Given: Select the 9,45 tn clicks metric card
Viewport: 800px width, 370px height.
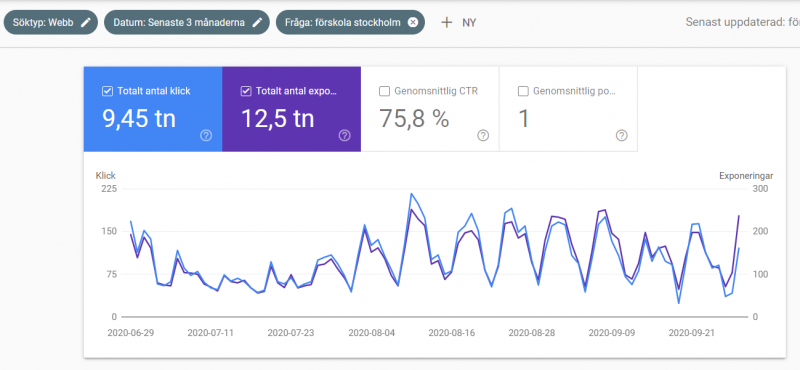Looking at the screenshot, I should pos(153,109).
